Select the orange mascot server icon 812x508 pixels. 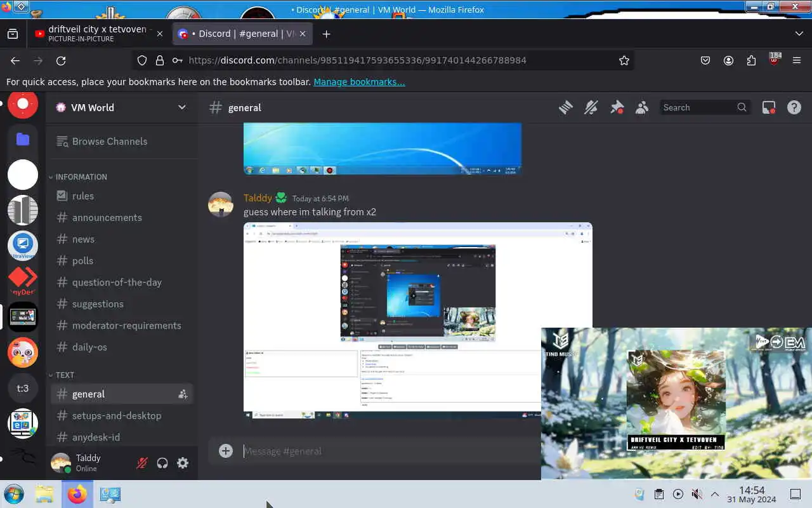tap(23, 352)
